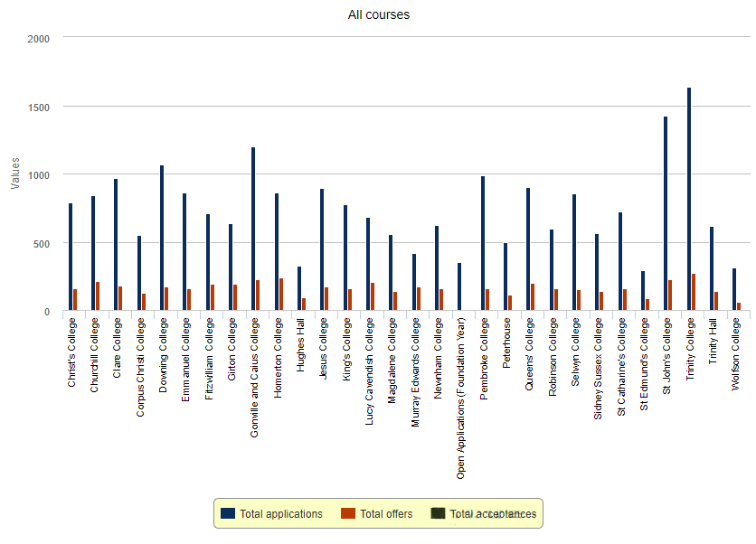
Task: Toggle the Total applications legend series
Action: tap(280, 514)
